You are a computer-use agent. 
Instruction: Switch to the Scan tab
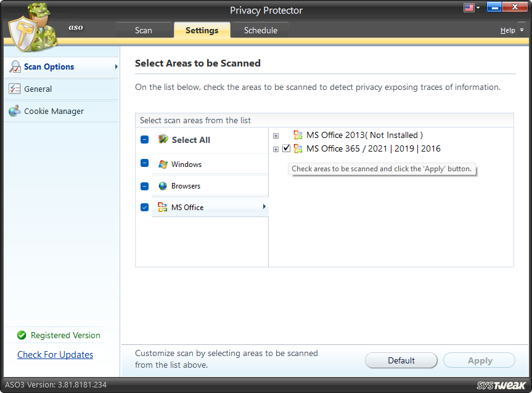[x=143, y=30]
